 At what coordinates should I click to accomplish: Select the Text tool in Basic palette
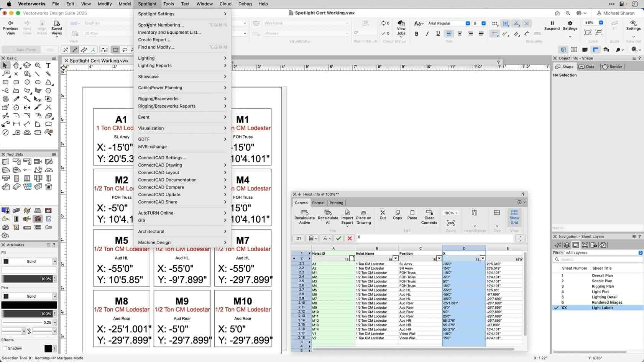tap(48, 66)
